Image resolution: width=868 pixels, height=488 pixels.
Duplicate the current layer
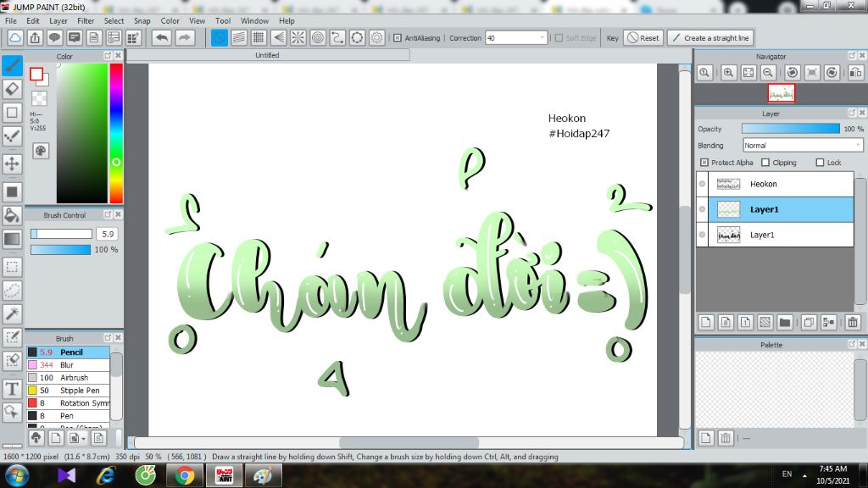809,322
